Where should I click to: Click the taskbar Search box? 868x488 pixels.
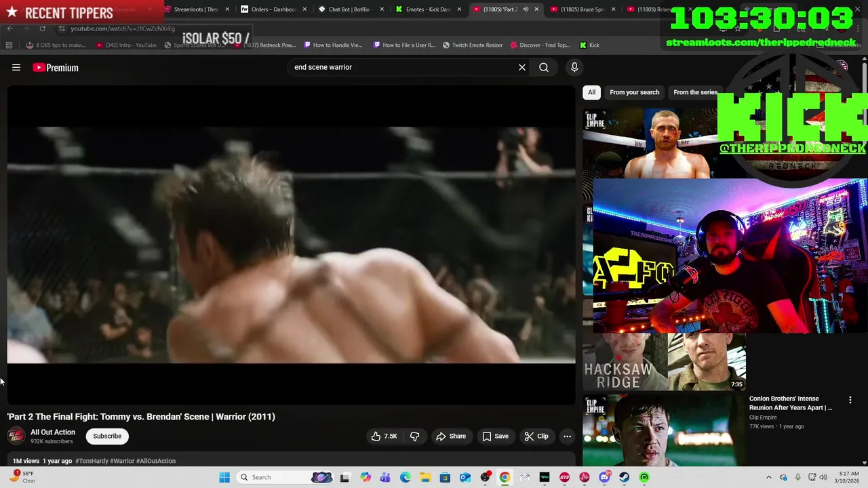tap(285, 477)
